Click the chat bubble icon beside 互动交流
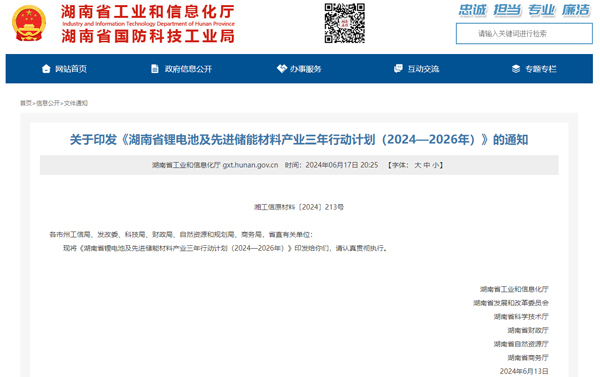 coord(398,69)
